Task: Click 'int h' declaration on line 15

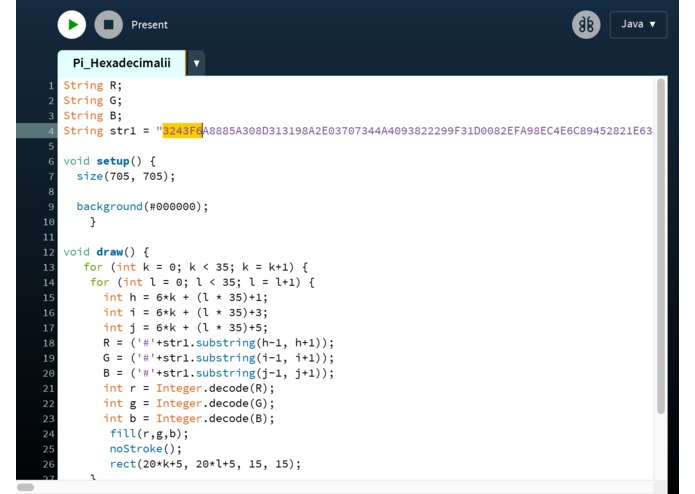Action: point(185,297)
